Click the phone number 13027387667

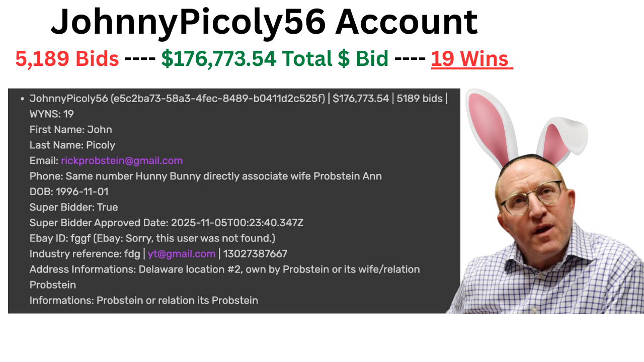pos(255,254)
